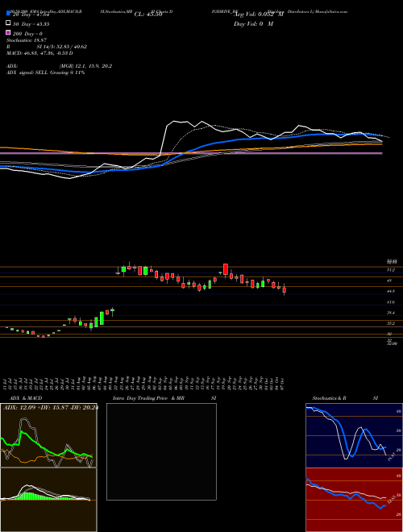Image resolution: width=403 pixels, height=532 pixels.
Task: Click the 51.2 price axis label
Action: click(x=391, y=270)
